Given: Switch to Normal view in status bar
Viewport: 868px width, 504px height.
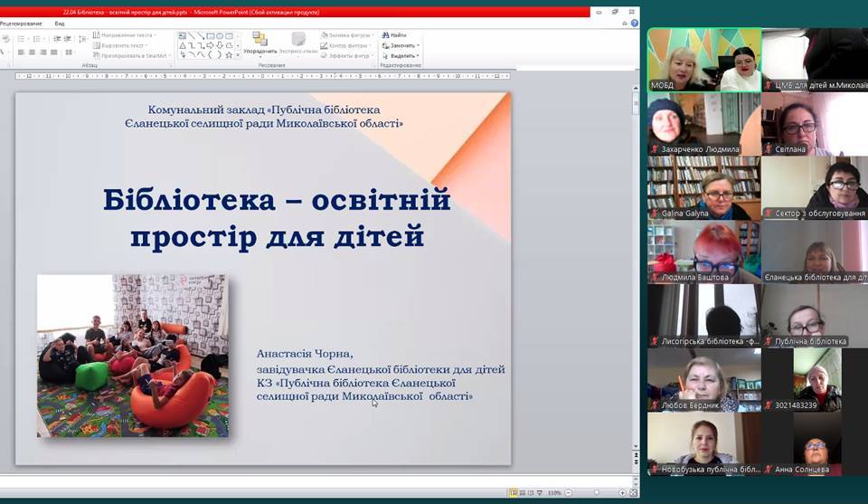Looking at the screenshot, I should pos(513,493).
